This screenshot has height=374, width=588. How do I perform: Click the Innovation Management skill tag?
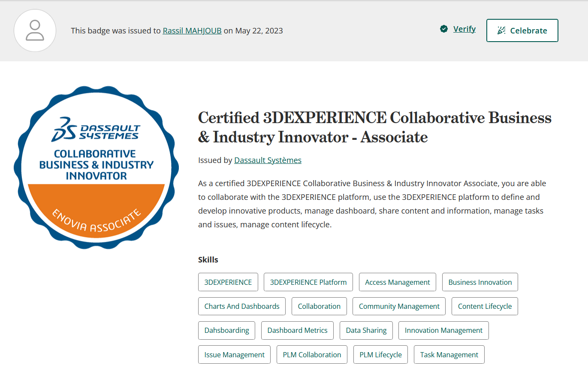(x=443, y=330)
